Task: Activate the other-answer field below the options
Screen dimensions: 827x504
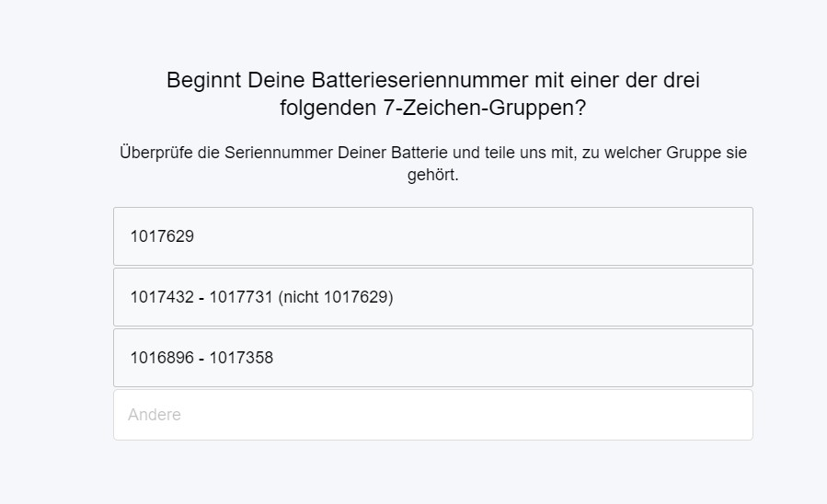Action: (x=432, y=415)
